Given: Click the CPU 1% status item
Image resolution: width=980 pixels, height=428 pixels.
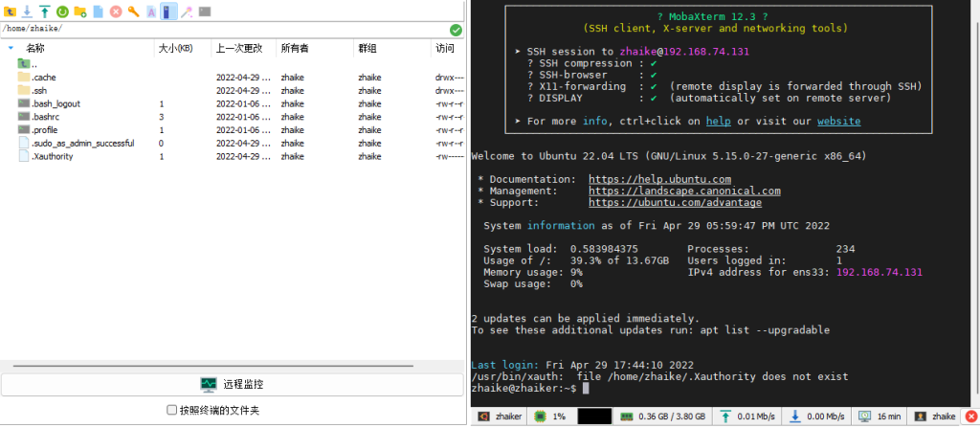Looking at the screenshot, I should pyautogui.click(x=552, y=417).
